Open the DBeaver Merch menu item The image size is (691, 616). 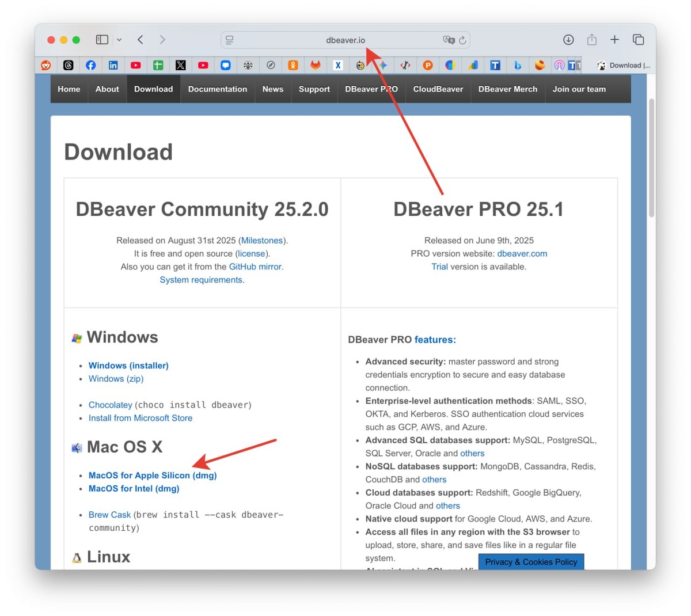(508, 89)
